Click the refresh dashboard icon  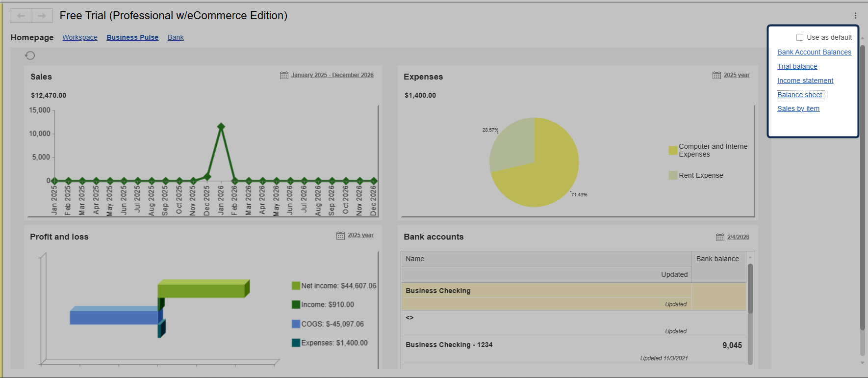click(30, 55)
